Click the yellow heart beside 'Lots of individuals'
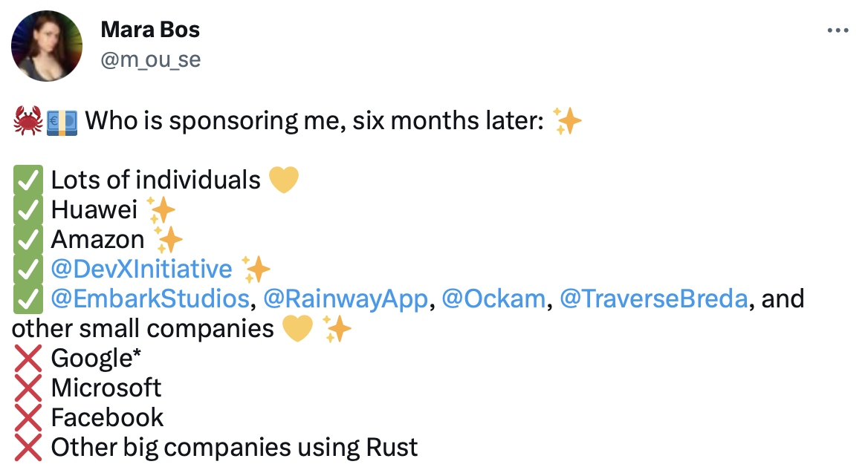 click(x=283, y=180)
